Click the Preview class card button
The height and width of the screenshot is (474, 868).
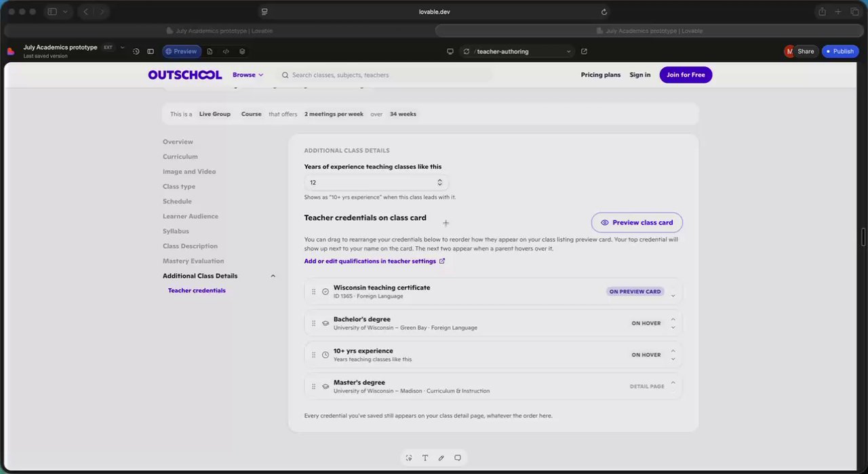(637, 222)
